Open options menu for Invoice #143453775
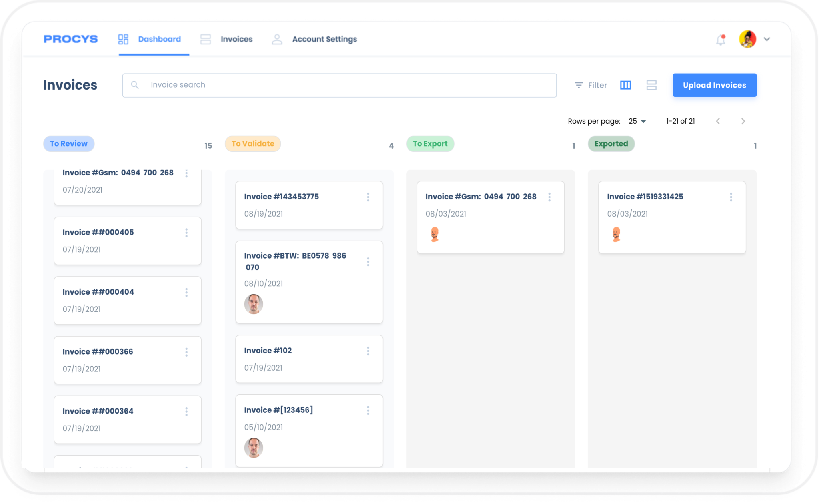819x504 pixels. point(368,197)
